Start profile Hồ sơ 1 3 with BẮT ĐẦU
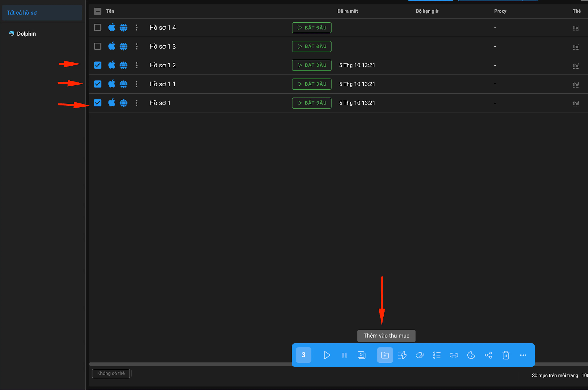The width and height of the screenshot is (588, 390). pos(312,47)
